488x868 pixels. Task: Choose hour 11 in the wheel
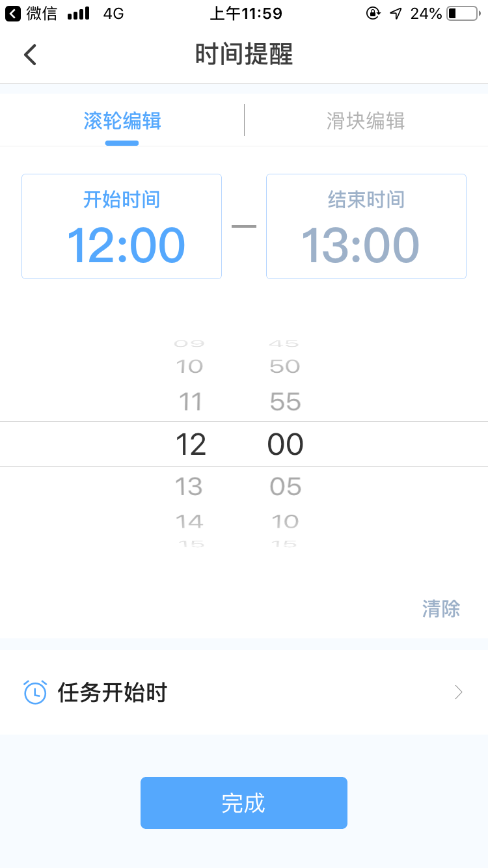coord(190,402)
